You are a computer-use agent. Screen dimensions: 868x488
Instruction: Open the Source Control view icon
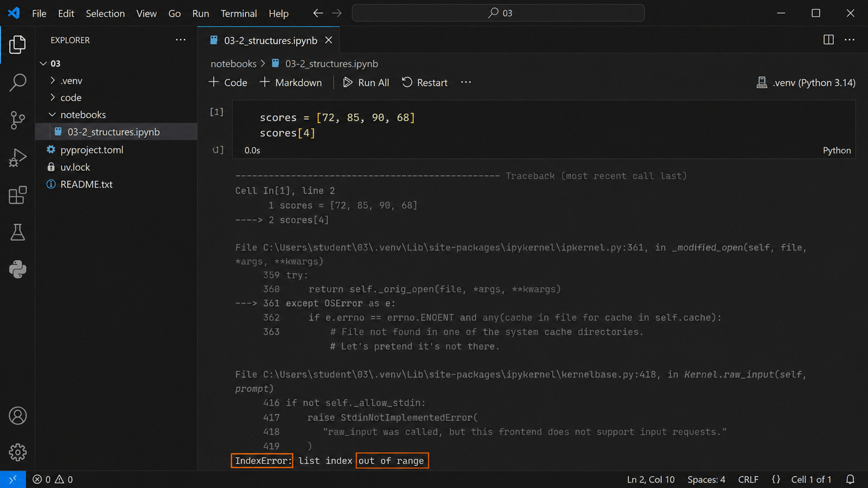pyautogui.click(x=17, y=120)
